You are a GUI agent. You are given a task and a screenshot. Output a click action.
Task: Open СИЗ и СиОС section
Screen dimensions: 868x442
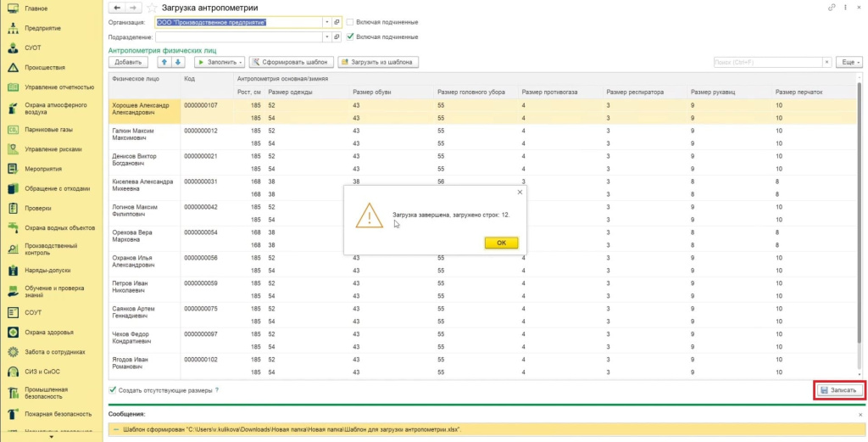[44, 371]
